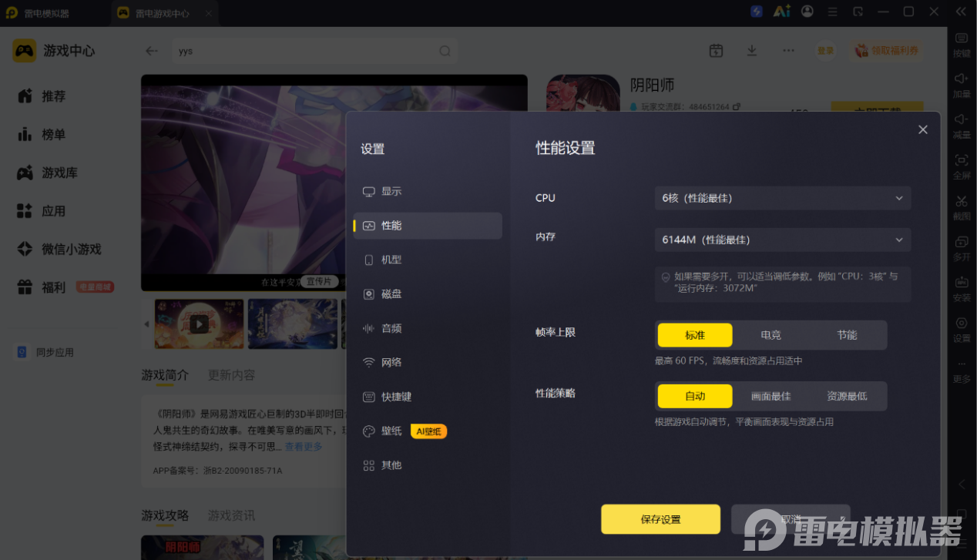Play the video thumbnail below banner

click(x=199, y=324)
